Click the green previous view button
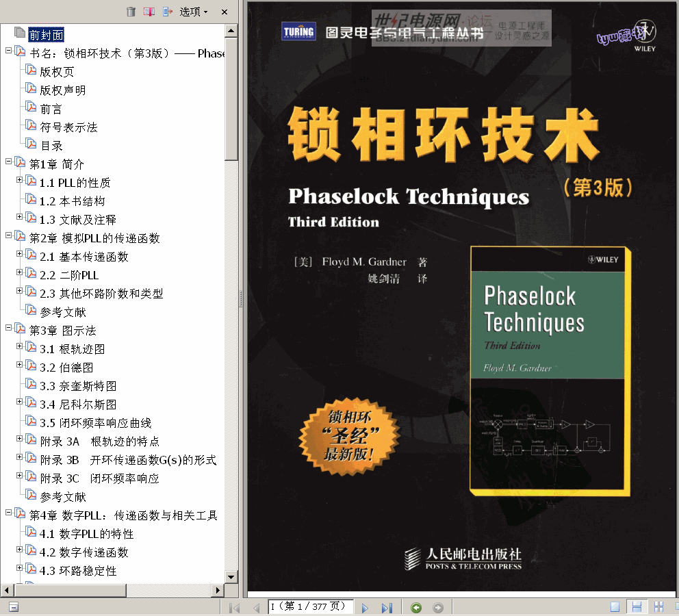Image resolution: width=679 pixels, height=616 pixels. point(416,608)
